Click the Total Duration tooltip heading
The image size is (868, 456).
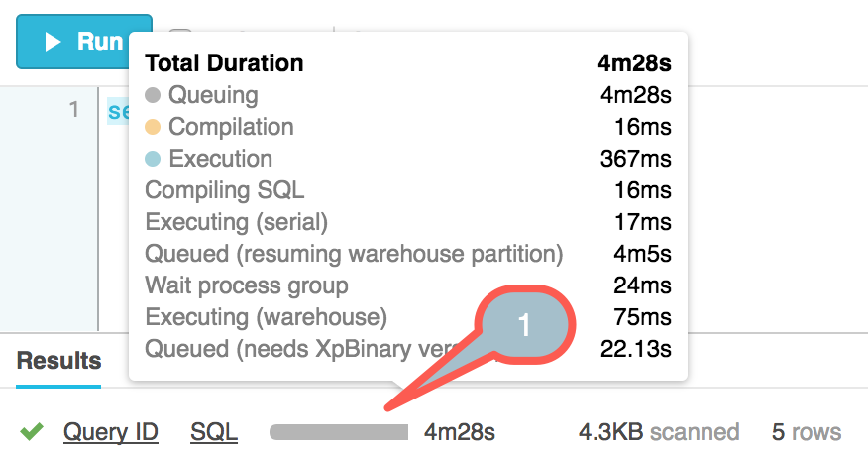click(x=224, y=64)
